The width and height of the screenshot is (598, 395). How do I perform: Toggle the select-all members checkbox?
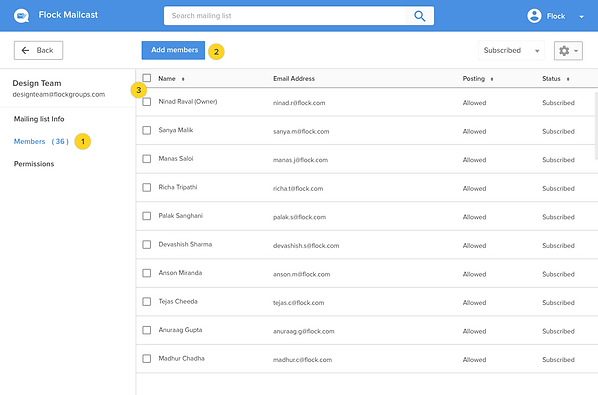[x=146, y=78]
